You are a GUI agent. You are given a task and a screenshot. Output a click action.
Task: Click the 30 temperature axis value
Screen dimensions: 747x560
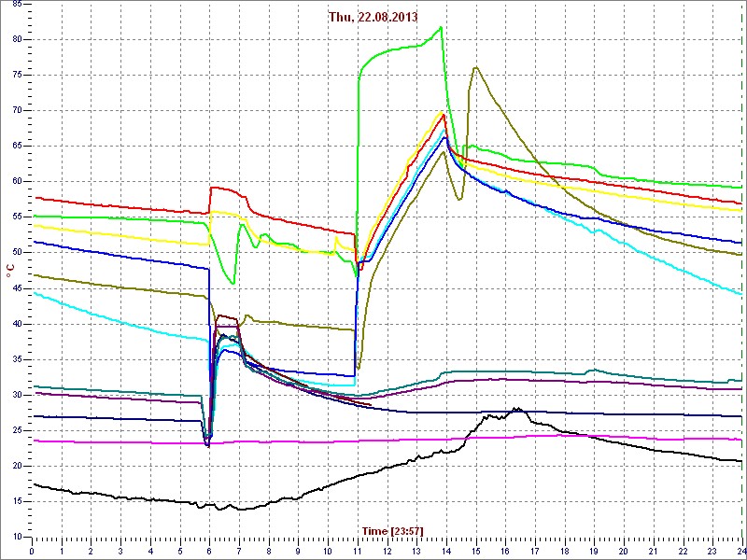(x=16, y=395)
